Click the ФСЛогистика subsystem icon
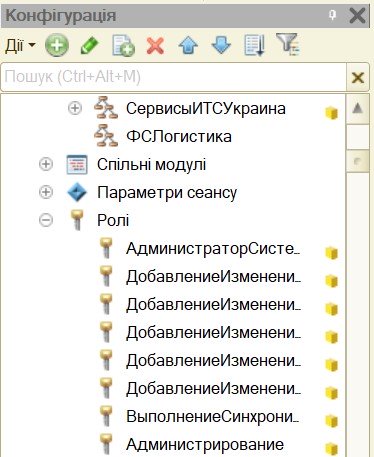This screenshot has height=457, width=374. point(106,136)
